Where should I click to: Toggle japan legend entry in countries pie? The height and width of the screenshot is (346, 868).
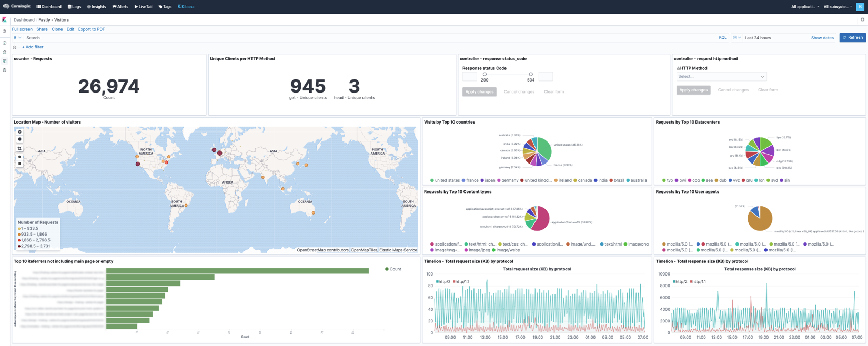pos(488,180)
